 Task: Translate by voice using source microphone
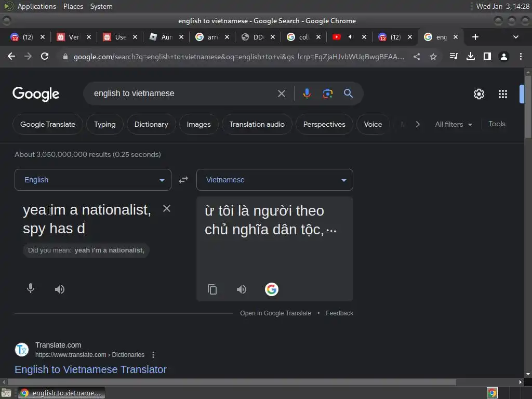tap(31, 288)
